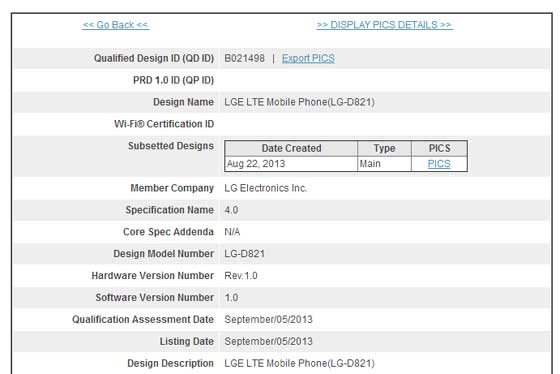Open the PICS link in Subsetted Designs table
Image resolution: width=560 pixels, height=374 pixels.
[439, 164]
